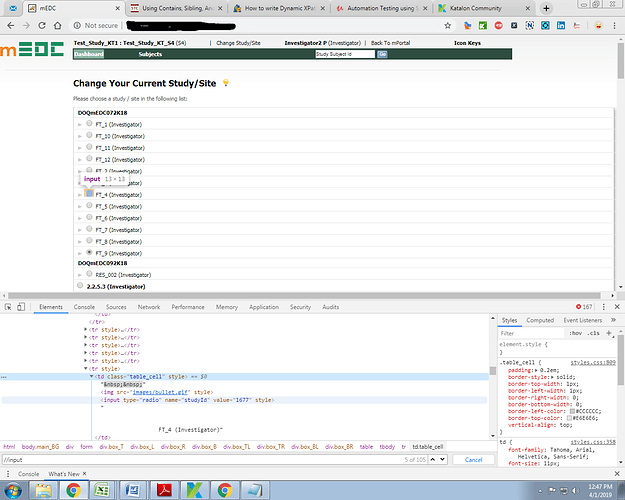
Task: Click the DevTools element inspector icon
Action: (x=7, y=307)
